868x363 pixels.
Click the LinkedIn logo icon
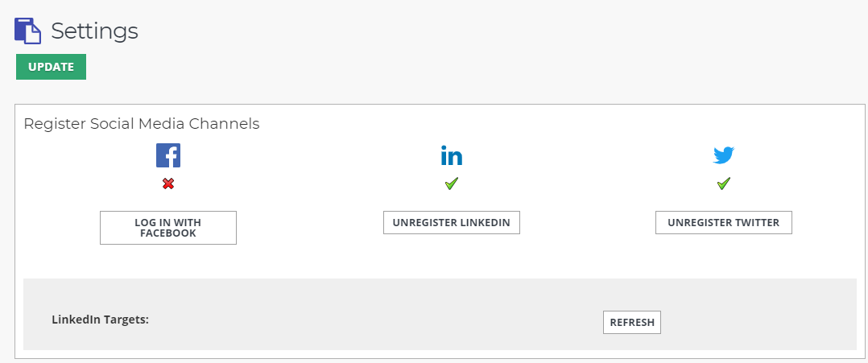tap(452, 155)
